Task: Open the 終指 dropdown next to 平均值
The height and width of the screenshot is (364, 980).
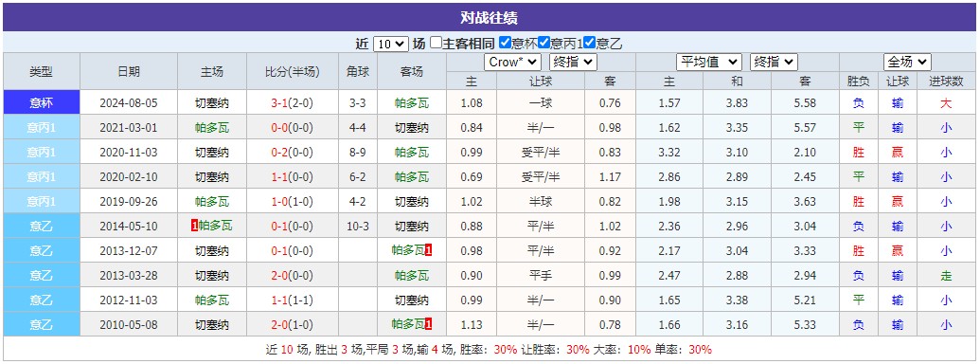Action: pos(774,62)
